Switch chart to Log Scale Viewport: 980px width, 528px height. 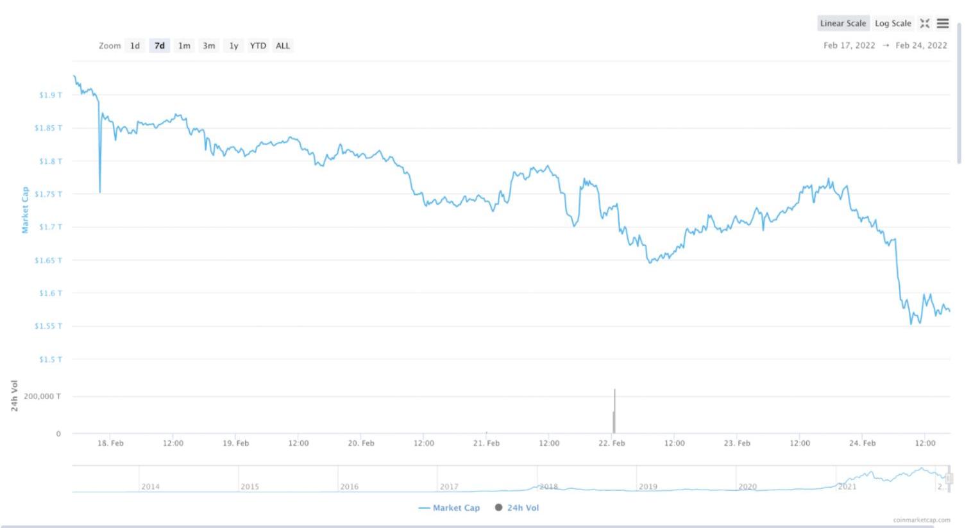pos(892,24)
